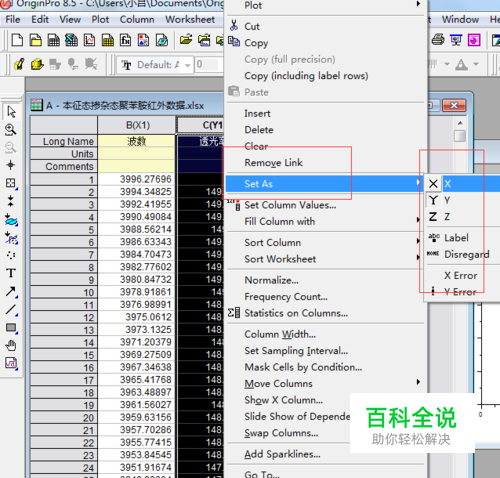
Task: Select the Line tool
Action: click(11, 310)
